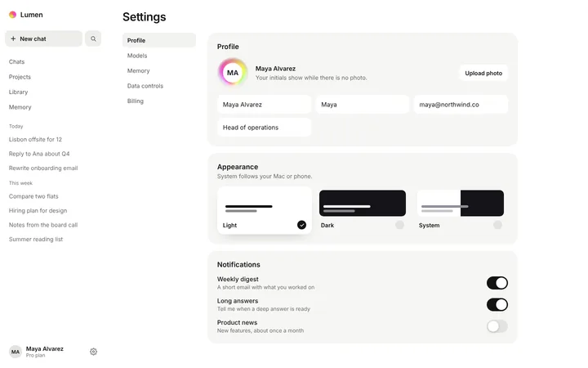Click the Light theme preview thumbnail
The image size is (588, 368).
[x=265, y=203]
